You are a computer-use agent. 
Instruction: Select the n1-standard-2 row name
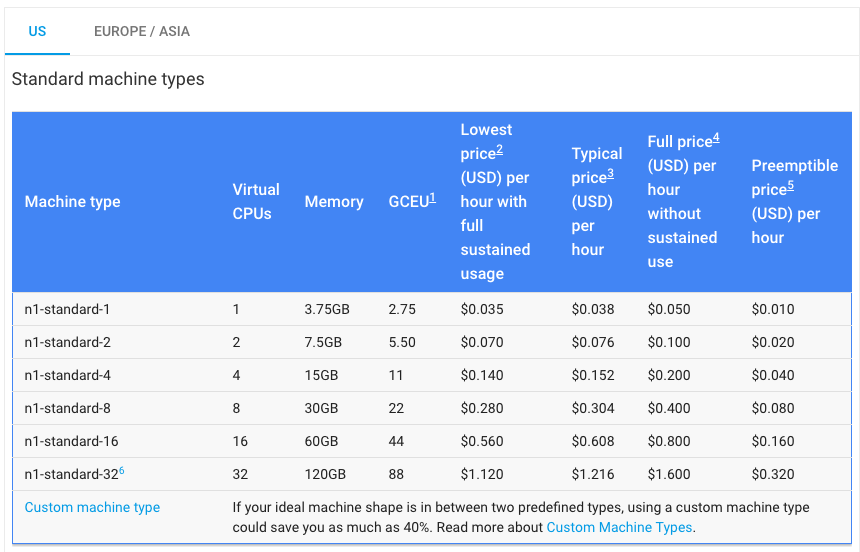coord(68,342)
